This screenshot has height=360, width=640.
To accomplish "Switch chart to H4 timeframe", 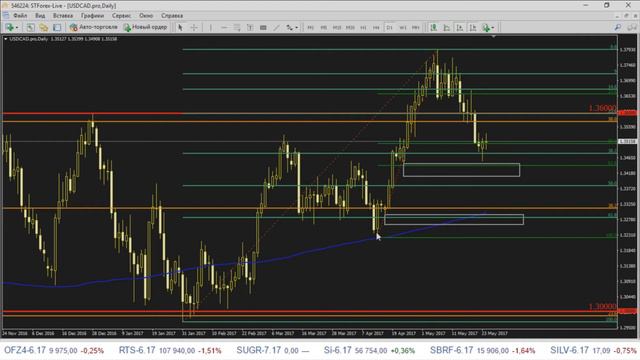I will pos(376,27).
